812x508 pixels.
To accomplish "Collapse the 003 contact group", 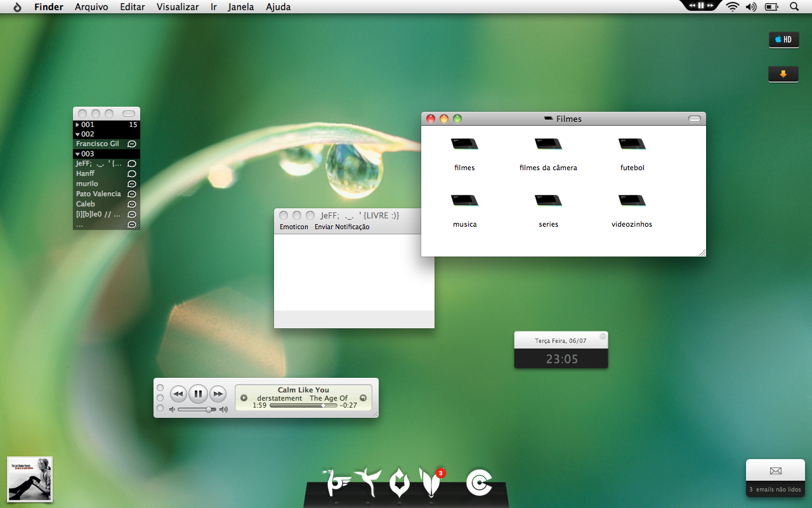I will [x=77, y=154].
